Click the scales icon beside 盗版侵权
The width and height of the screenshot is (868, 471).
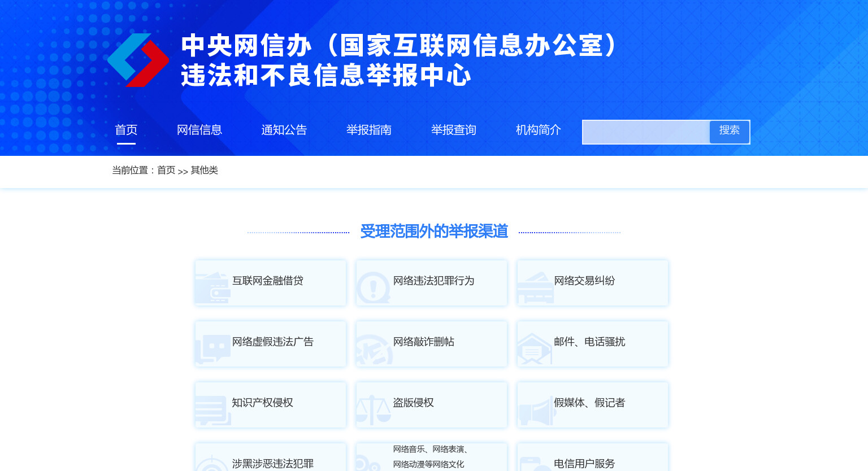coord(374,410)
